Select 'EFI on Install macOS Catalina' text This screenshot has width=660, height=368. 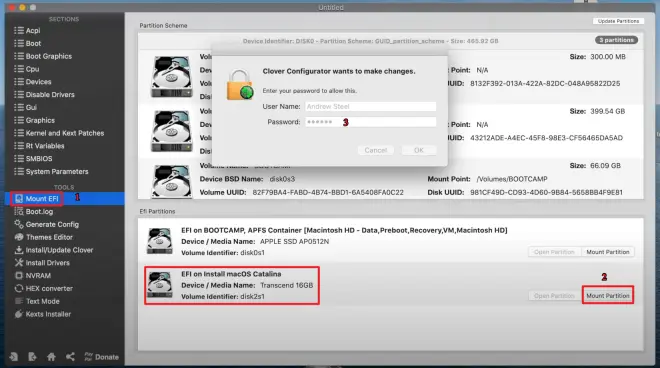(231, 274)
